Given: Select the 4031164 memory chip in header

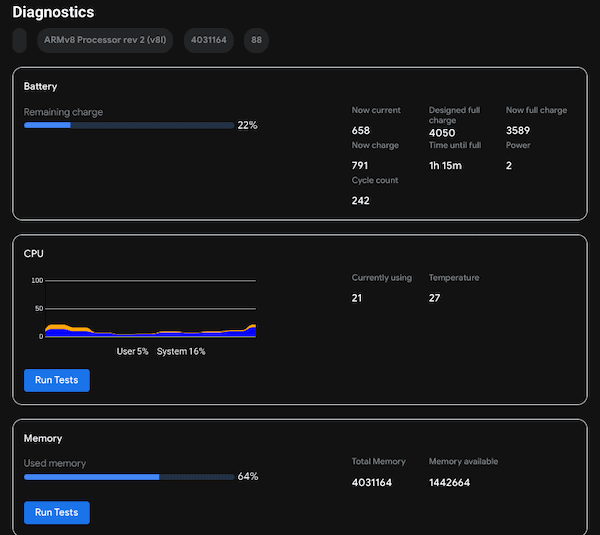Looking at the screenshot, I should click(x=209, y=41).
